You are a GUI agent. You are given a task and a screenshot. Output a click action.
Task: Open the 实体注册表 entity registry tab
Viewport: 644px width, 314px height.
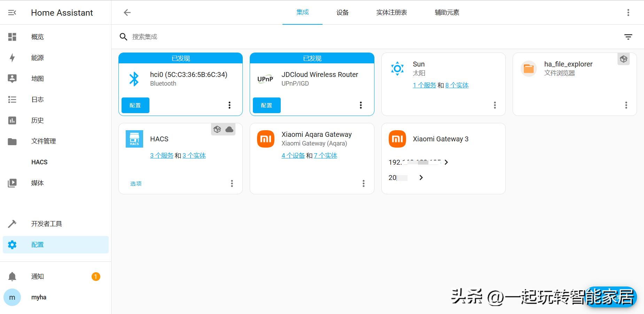point(391,13)
